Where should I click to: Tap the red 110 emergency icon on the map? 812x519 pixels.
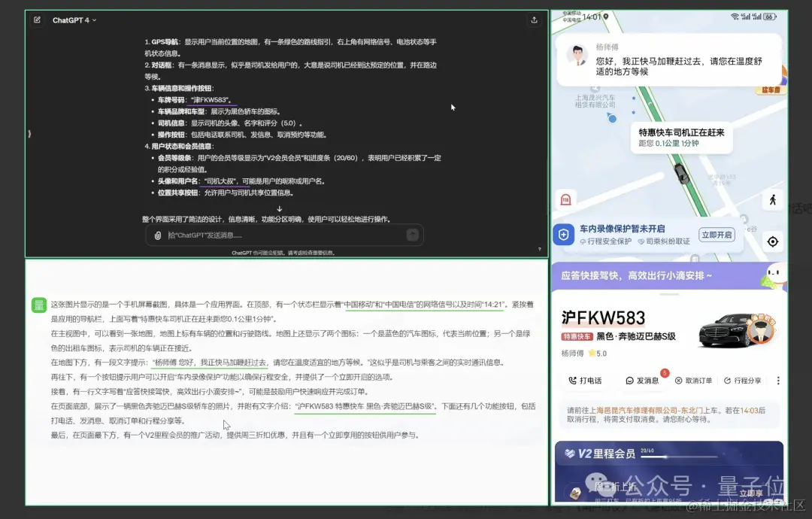(x=566, y=199)
